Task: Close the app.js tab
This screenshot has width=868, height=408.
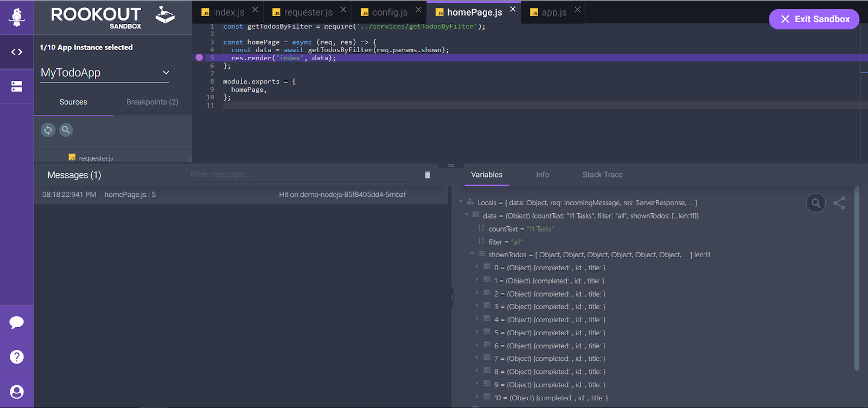Action: (x=577, y=10)
